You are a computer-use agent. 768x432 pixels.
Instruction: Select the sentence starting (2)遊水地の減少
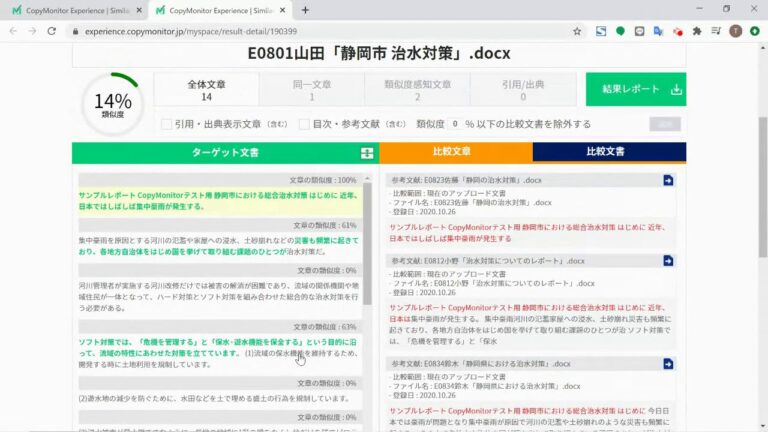click(215, 399)
